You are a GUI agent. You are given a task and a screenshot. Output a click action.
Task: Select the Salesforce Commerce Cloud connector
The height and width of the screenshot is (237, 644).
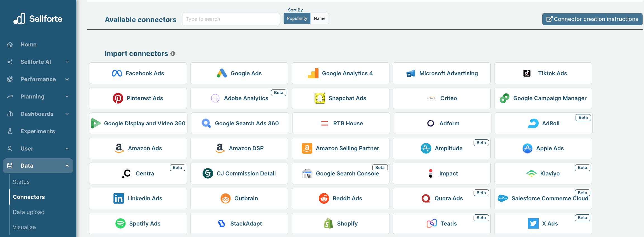coord(543,198)
